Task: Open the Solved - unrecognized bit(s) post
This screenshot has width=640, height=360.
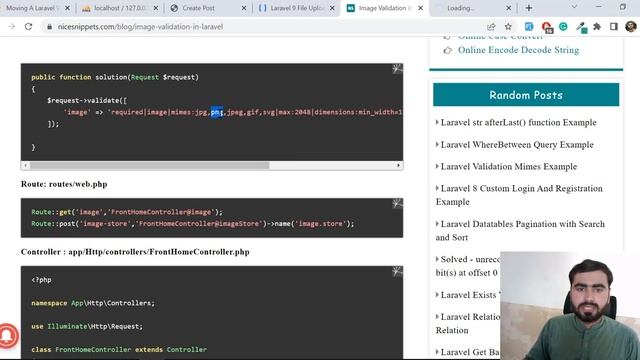Action: [x=468, y=266]
